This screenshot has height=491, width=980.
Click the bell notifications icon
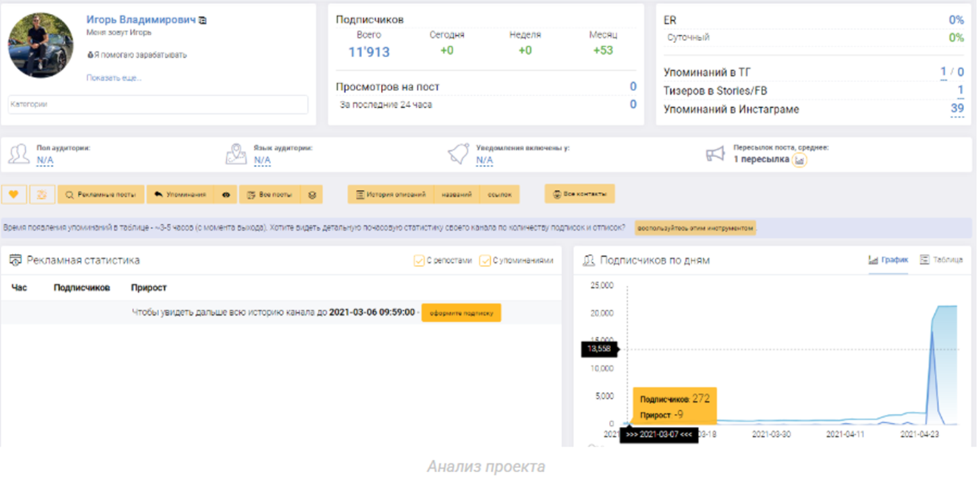click(458, 154)
